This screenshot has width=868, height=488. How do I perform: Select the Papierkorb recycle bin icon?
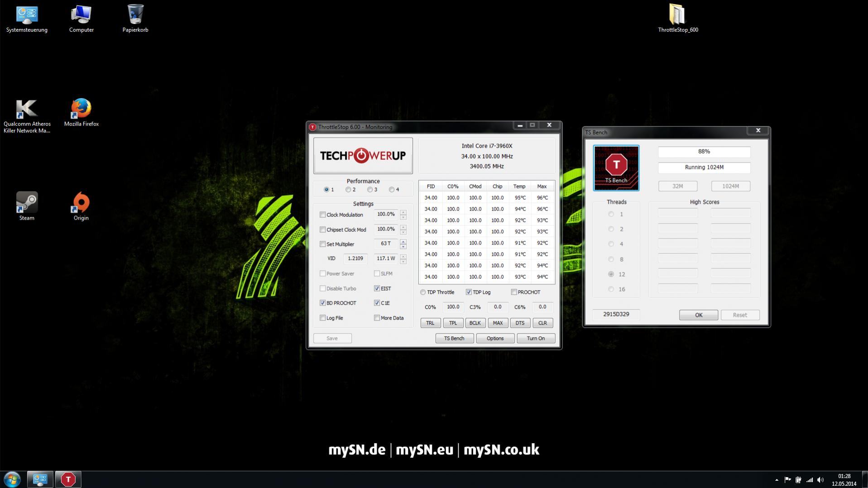point(135,19)
